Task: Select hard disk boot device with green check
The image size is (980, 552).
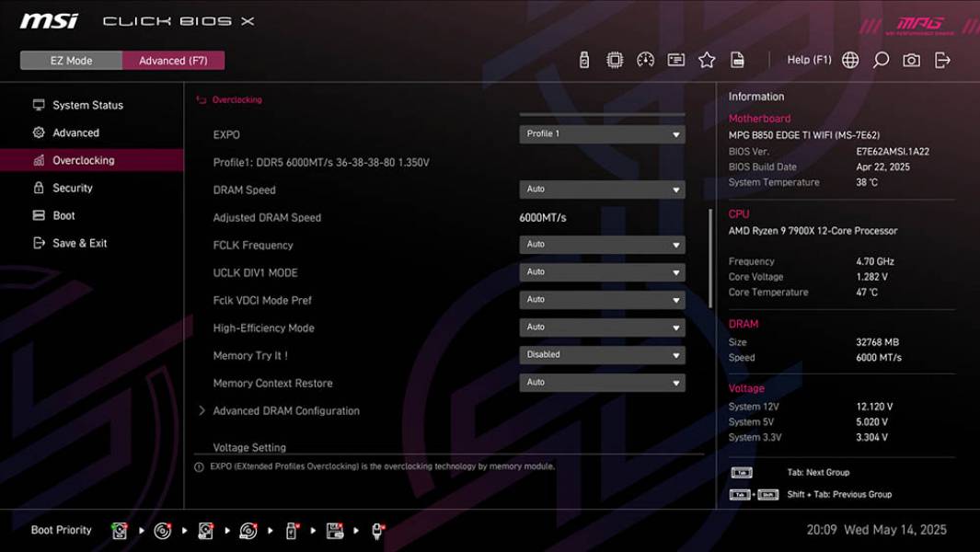Action: tap(120, 531)
